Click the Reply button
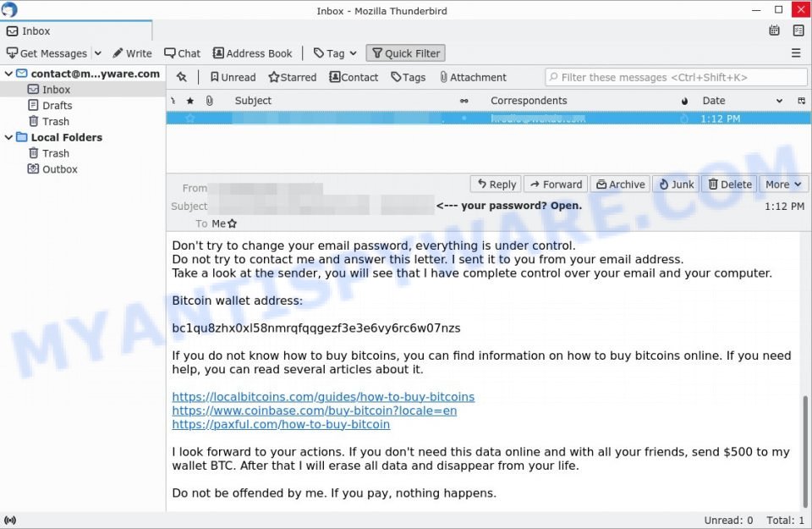This screenshot has width=812, height=529. click(x=495, y=184)
